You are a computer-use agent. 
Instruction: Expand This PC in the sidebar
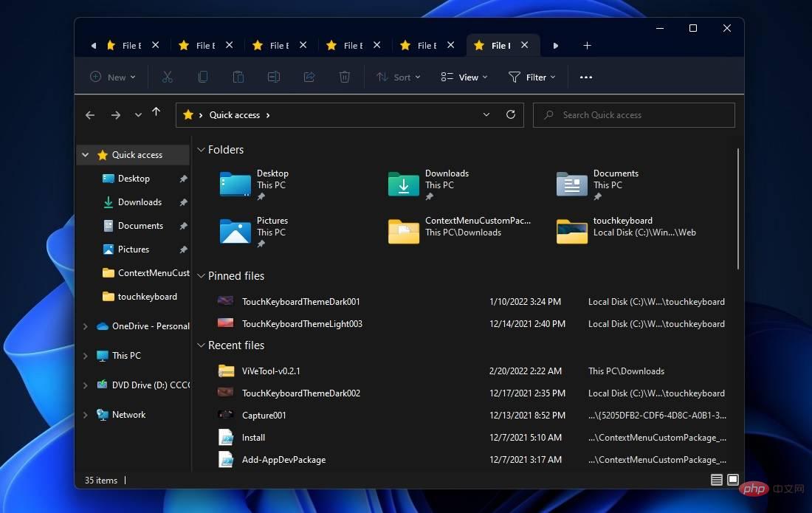click(x=85, y=355)
